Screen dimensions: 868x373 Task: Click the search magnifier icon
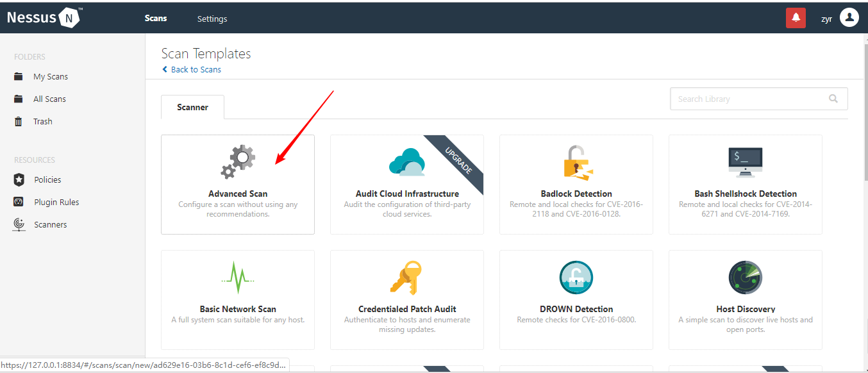click(x=833, y=99)
